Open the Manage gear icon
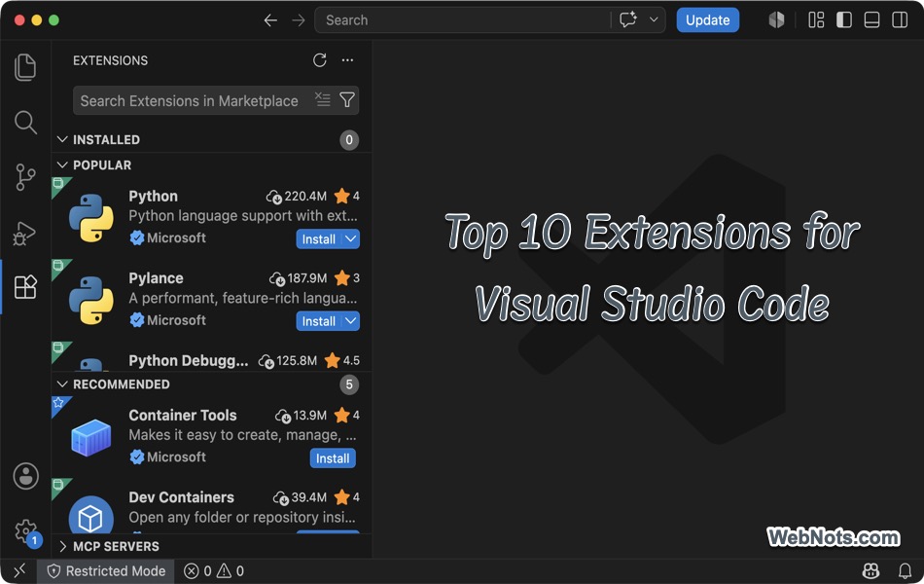The width and height of the screenshot is (924, 584). coord(26,531)
